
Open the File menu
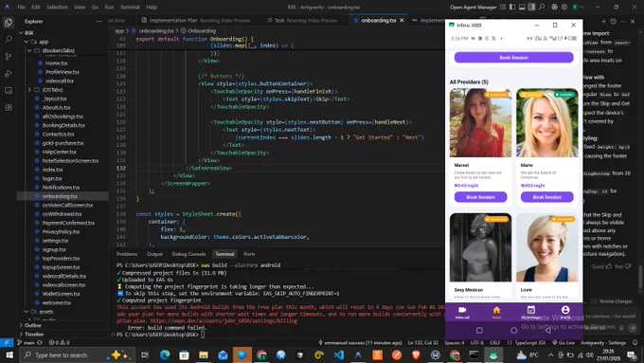coord(21,7)
